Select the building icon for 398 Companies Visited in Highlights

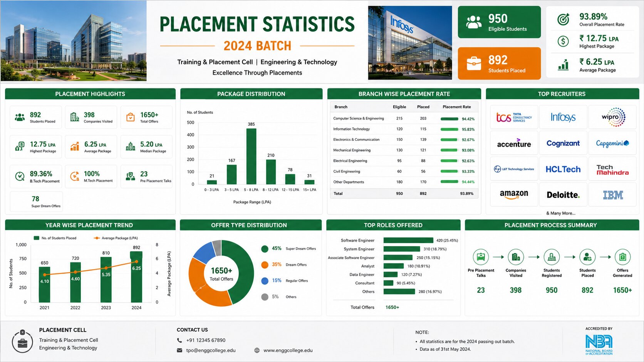point(75,117)
